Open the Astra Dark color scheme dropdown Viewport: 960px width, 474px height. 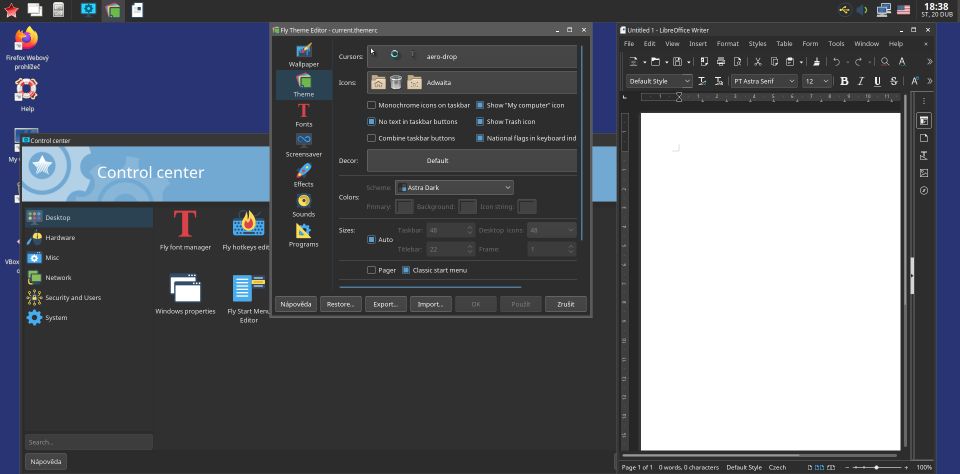point(454,187)
